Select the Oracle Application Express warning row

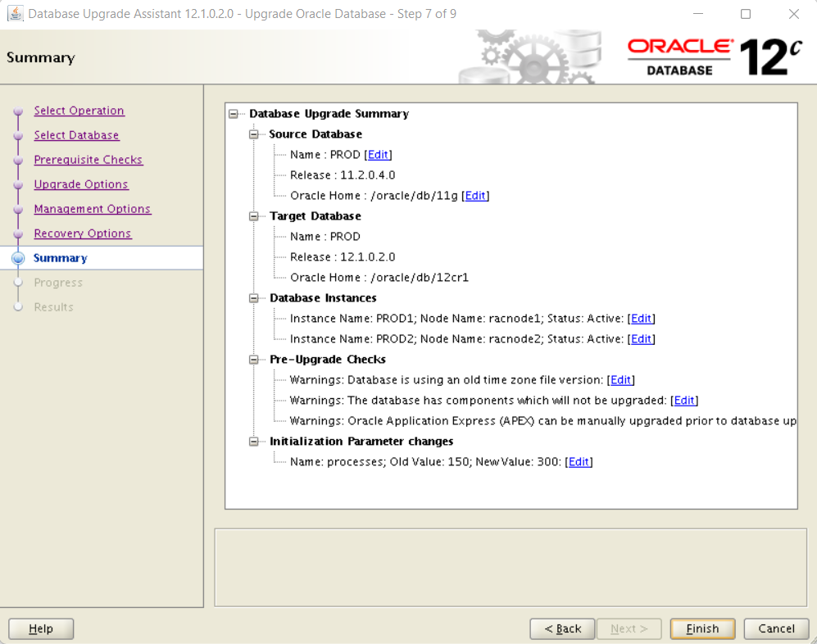pos(543,420)
